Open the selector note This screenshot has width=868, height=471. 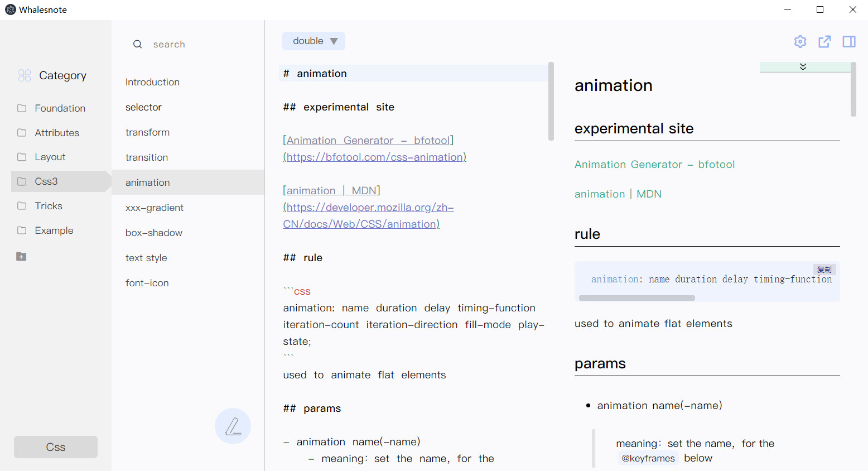click(188, 107)
